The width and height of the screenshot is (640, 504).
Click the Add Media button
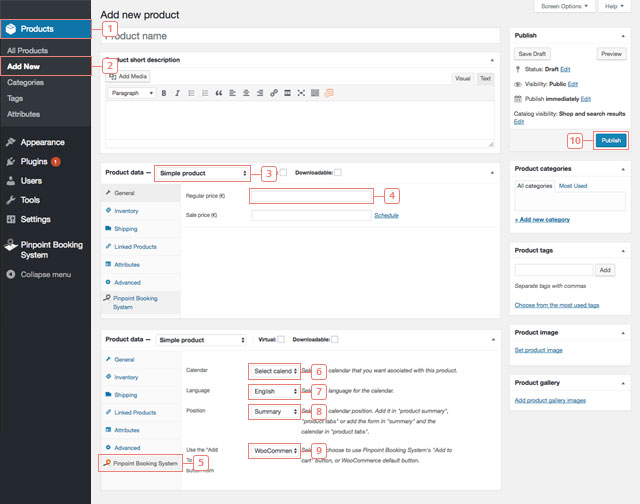[128, 76]
